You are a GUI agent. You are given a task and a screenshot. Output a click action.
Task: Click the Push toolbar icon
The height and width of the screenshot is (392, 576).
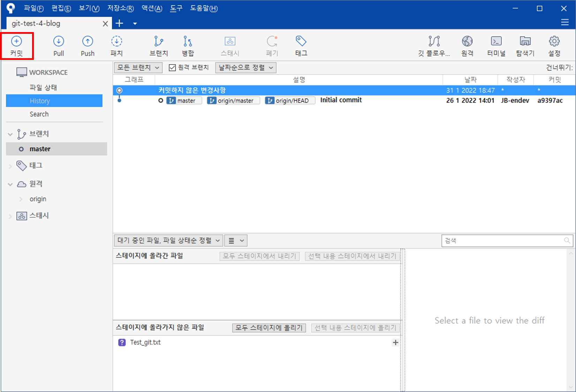[x=88, y=46]
